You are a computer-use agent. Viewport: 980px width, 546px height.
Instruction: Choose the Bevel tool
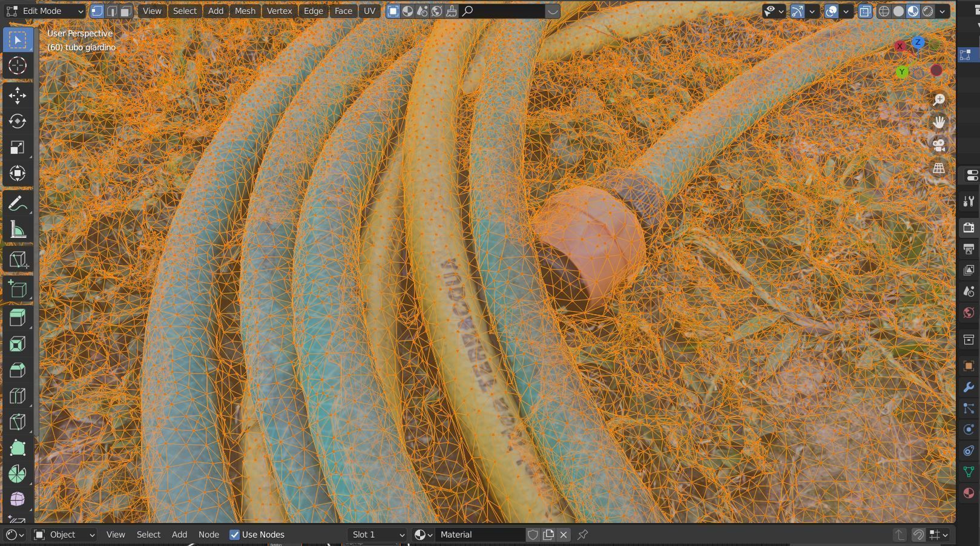pyautogui.click(x=18, y=370)
